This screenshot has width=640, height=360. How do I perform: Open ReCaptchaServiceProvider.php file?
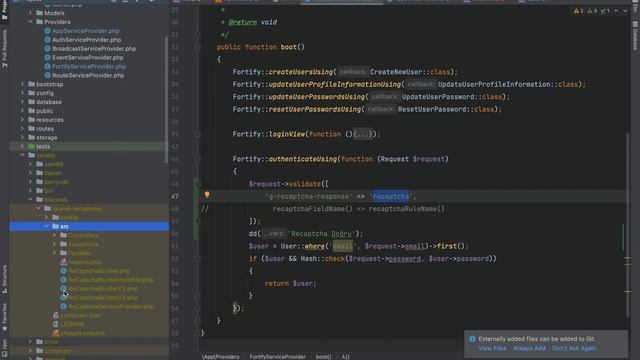click(x=111, y=307)
